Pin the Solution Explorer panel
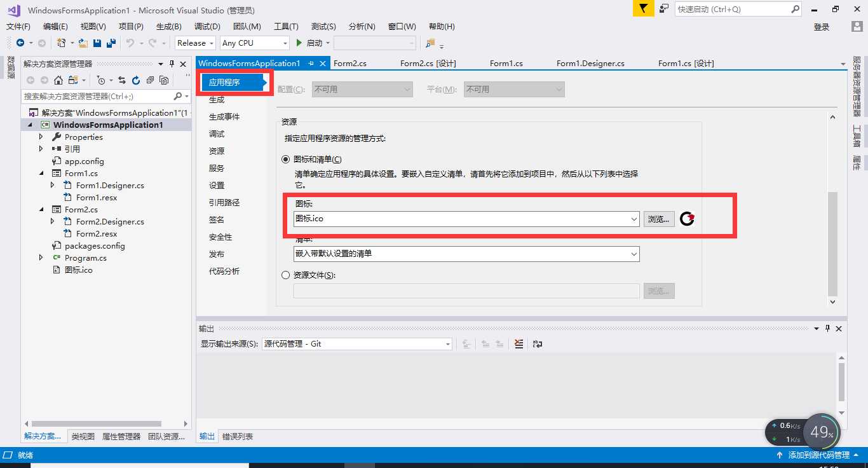868x468 pixels. pyautogui.click(x=171, y=64)
